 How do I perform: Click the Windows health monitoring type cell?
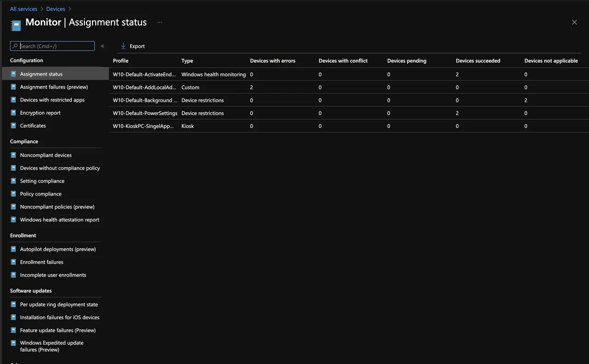point(214,74)
